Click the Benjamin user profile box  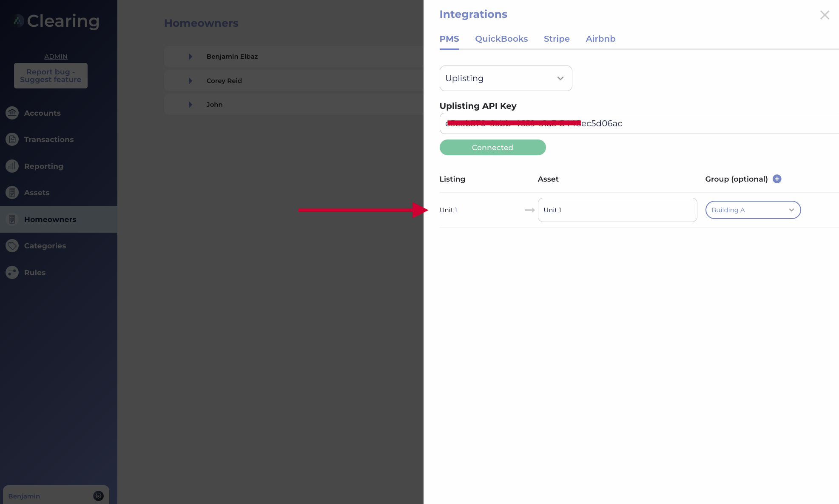(56, 495)
